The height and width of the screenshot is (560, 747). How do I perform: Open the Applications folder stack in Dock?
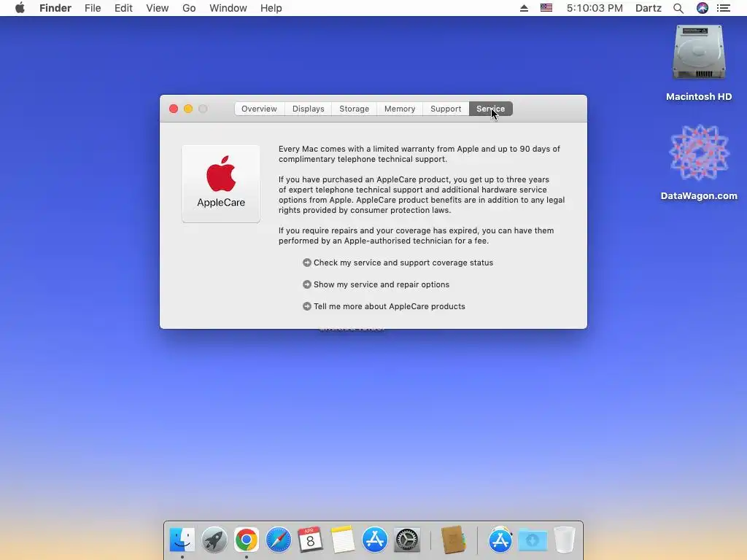(500, 540)
